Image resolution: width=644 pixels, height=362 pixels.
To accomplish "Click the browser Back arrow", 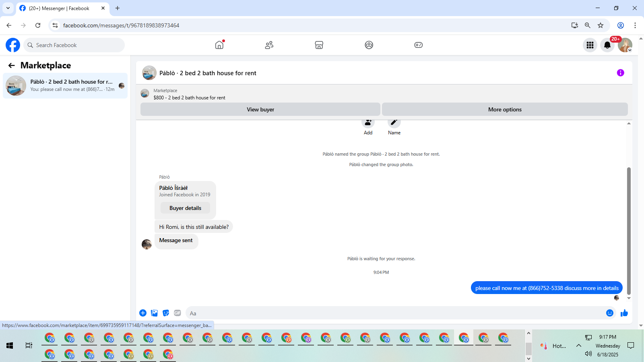I will click(9, 25).
